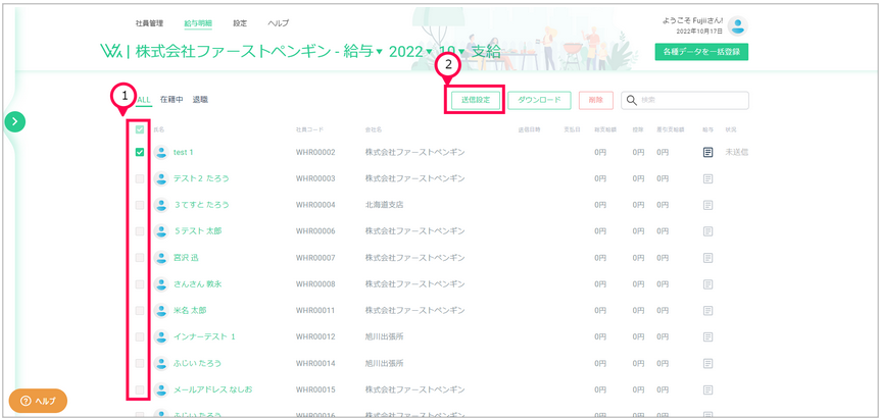
Task: Open the 給与 type dropdown in the title
Action: pyautogui.click(x=365, y=52)
